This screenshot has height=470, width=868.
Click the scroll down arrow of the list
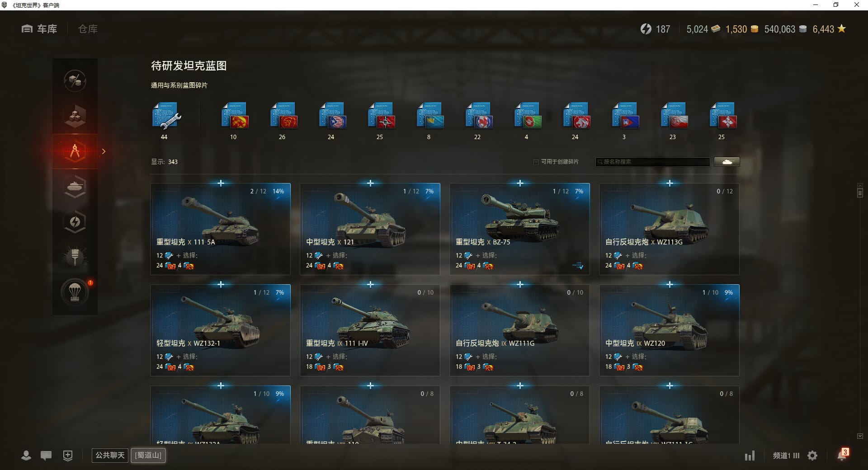click(x=860, y=436)
